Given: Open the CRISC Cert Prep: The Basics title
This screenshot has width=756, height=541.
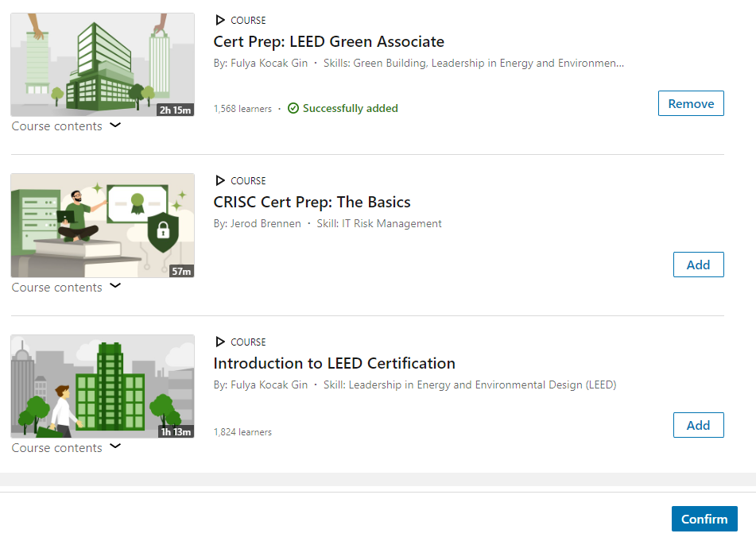Looking at the screenshot, I should (312, 203).
